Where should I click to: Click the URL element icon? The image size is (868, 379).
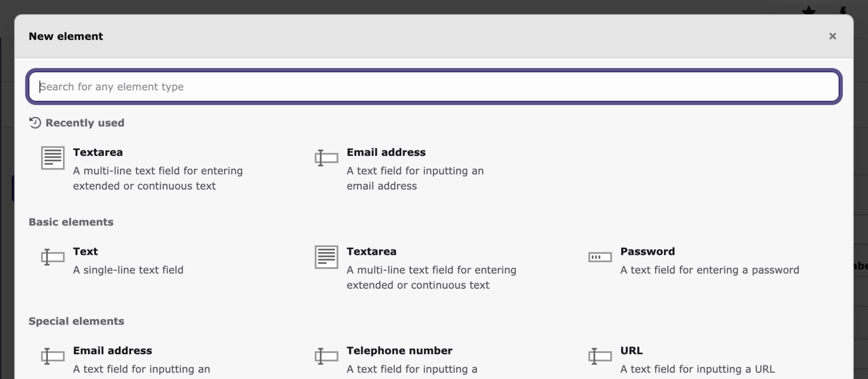point(599,356)
